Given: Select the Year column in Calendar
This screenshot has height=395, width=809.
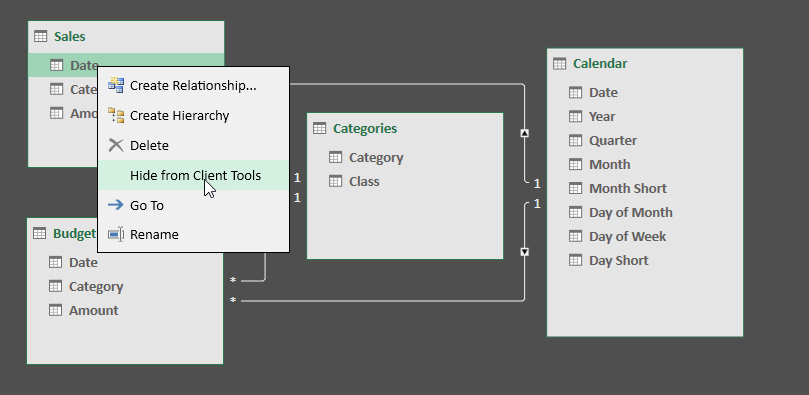Looking at the screenshot, I should pos(602,117).
